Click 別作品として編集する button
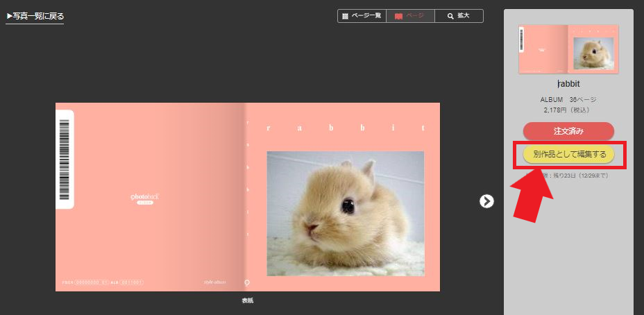Screen dimensions: 644x315 (568, 155)
